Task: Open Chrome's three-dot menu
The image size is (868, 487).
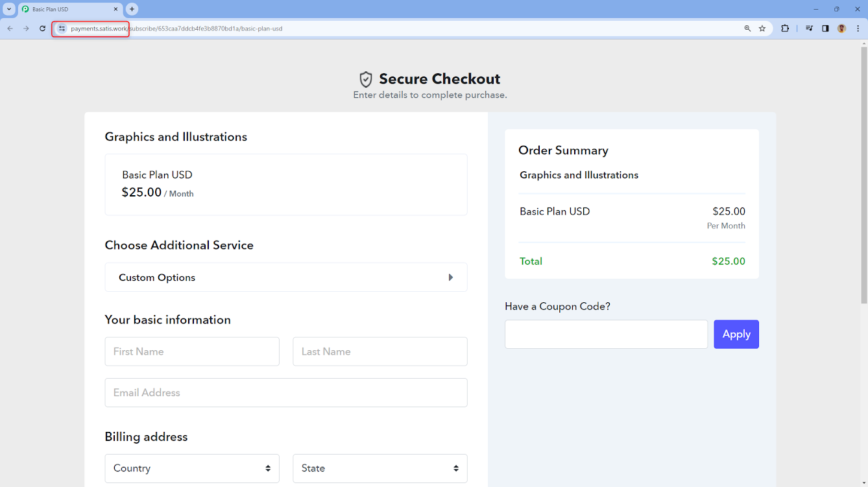Action: pos(858,29)
